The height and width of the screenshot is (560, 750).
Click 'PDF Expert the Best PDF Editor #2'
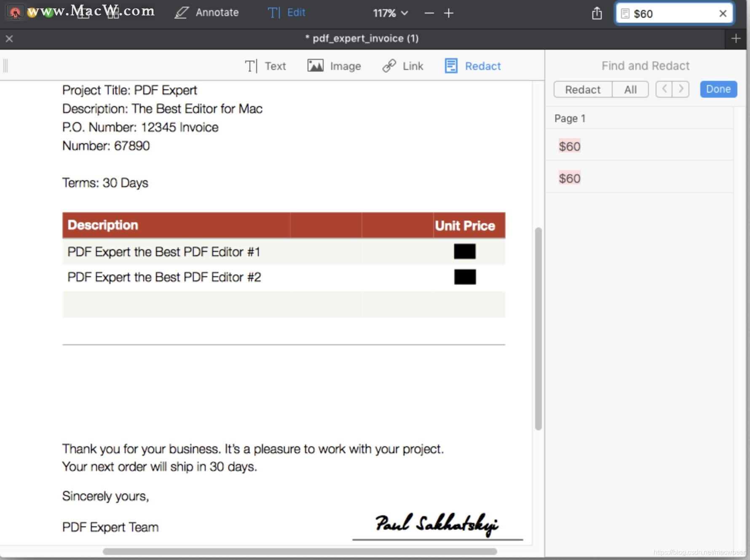[x=164, y=277]
